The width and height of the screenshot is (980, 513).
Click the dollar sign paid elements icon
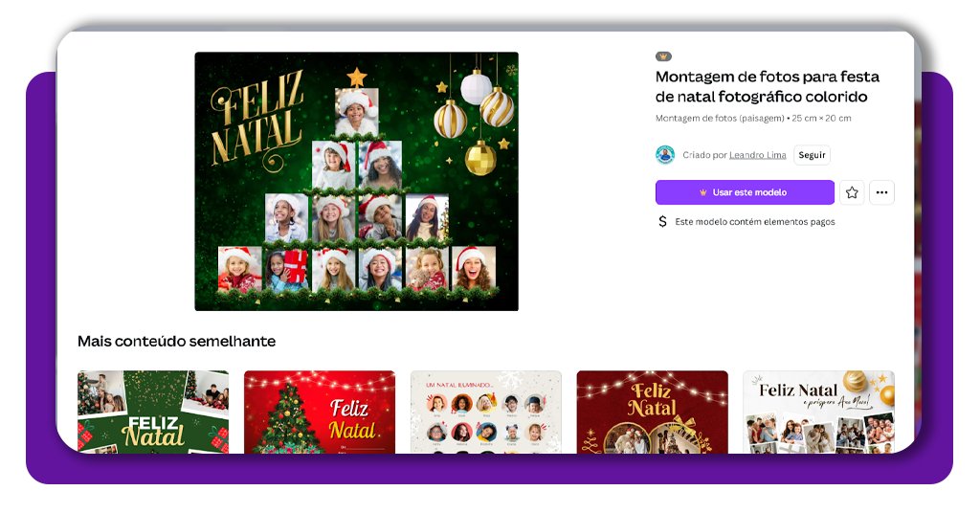[662, 221]
